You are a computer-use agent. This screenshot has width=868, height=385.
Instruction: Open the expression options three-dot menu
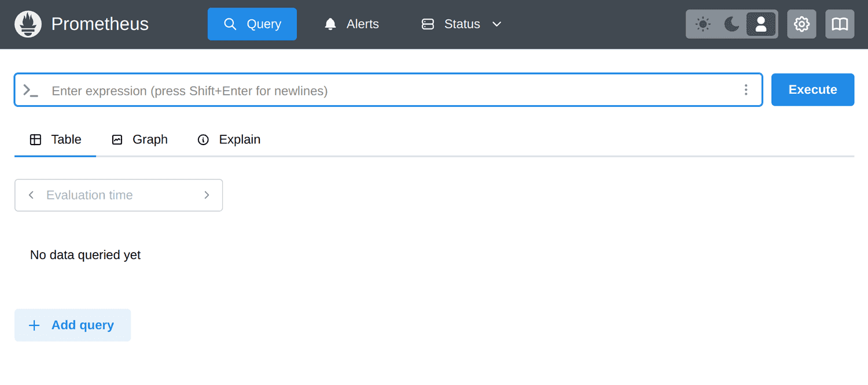[746, 90]
